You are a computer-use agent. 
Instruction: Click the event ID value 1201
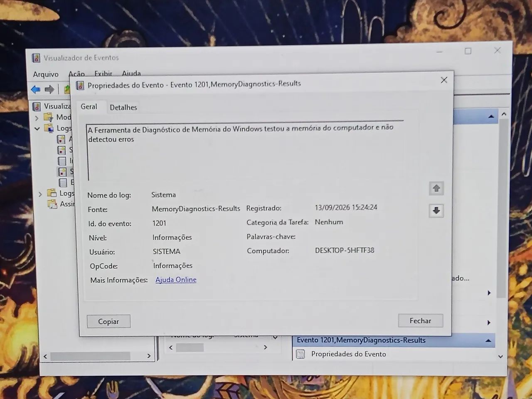(159, 223)
